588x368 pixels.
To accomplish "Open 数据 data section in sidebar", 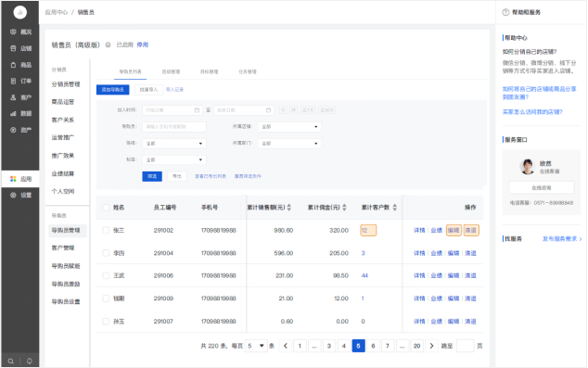I will (20, 113).
